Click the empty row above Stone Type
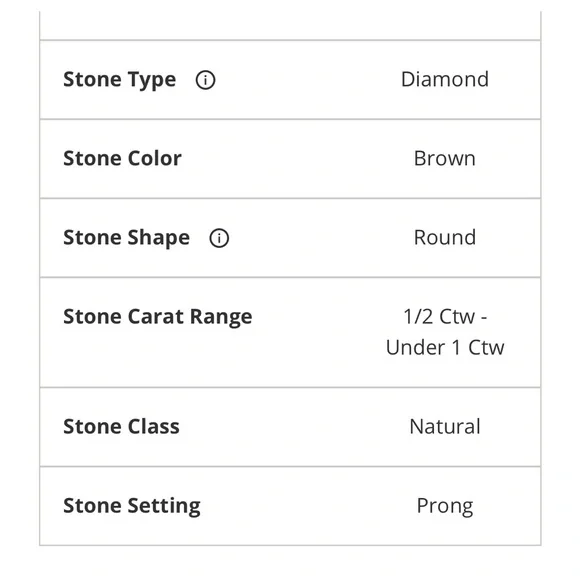Viewport: 580px width, 580px height. (x=290, y=25)
